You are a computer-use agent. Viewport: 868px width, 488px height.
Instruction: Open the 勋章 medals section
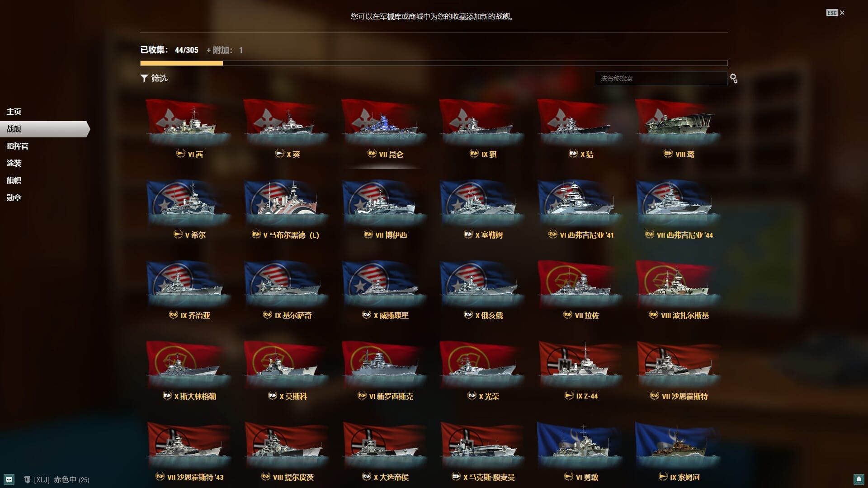(14, 197)
